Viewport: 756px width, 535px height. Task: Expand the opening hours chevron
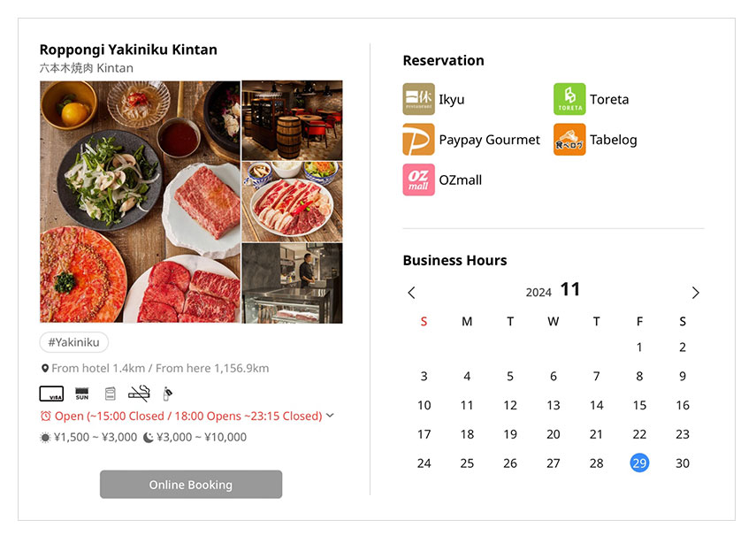click(x=331, y=416)
